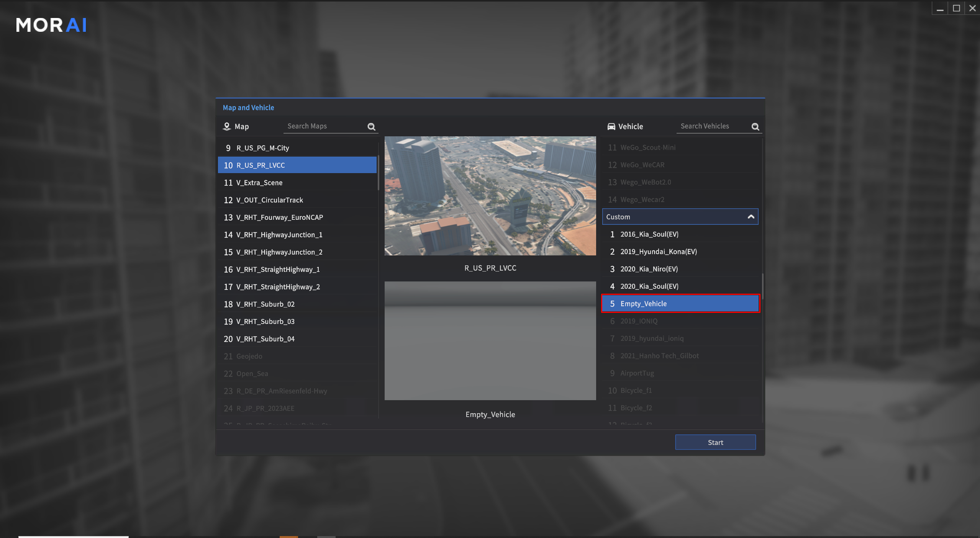980x538 pixels.
Task: Click the vehicle search magnifier icon
Action: tap(755, 126)
